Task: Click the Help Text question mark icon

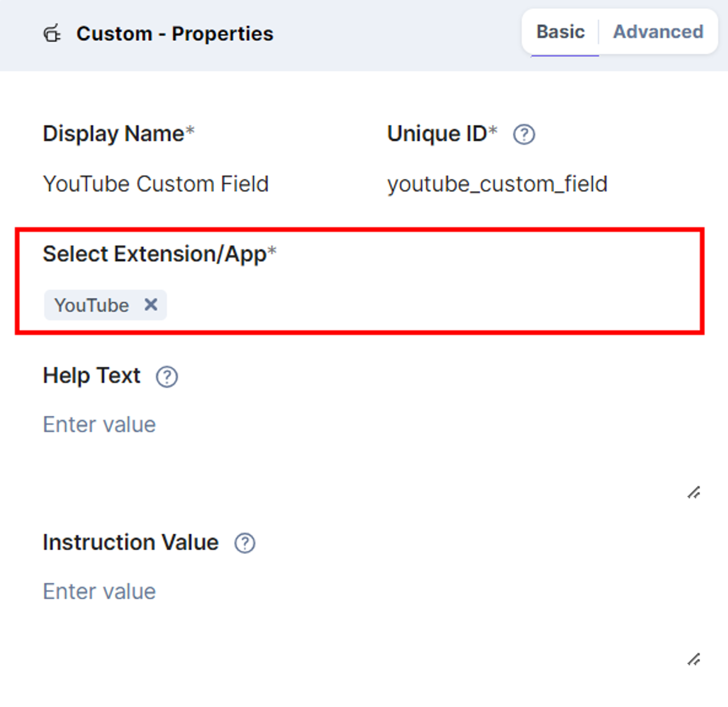Action: 167,377
